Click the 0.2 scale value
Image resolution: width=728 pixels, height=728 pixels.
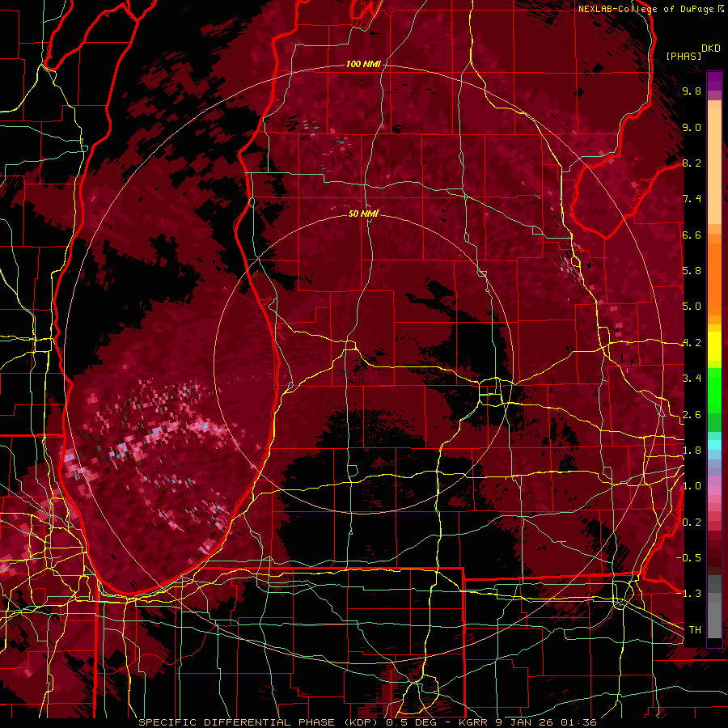coord(692,523)
